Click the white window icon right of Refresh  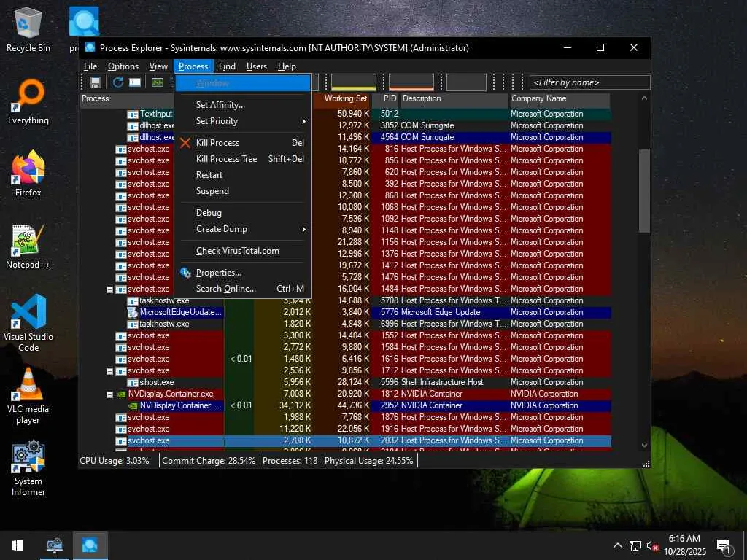click(135, 82)
